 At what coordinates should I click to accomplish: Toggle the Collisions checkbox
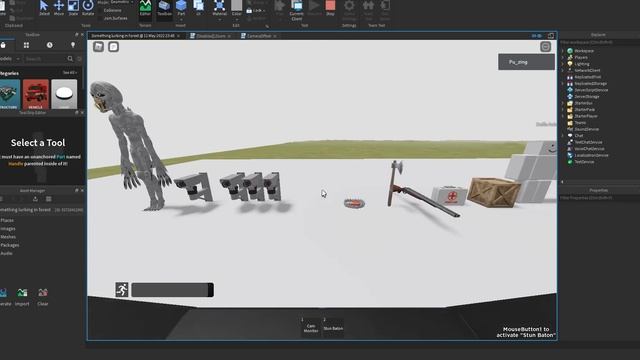click(100, 10)
